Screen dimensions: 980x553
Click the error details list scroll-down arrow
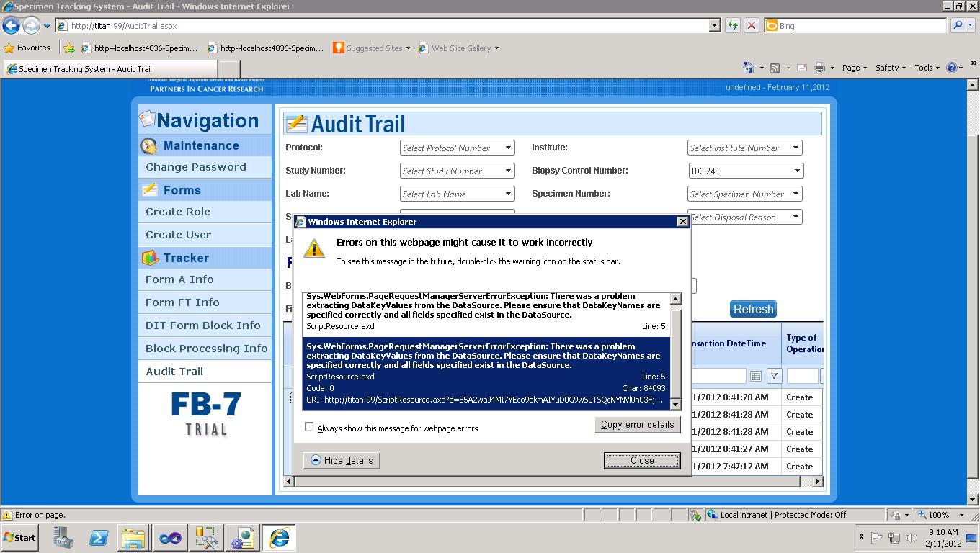pos(676,405)
